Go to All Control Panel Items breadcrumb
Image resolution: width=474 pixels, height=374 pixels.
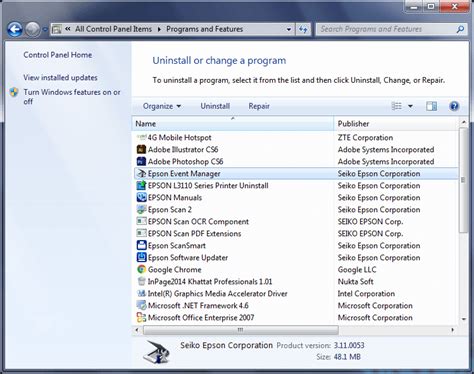(113, 29)
